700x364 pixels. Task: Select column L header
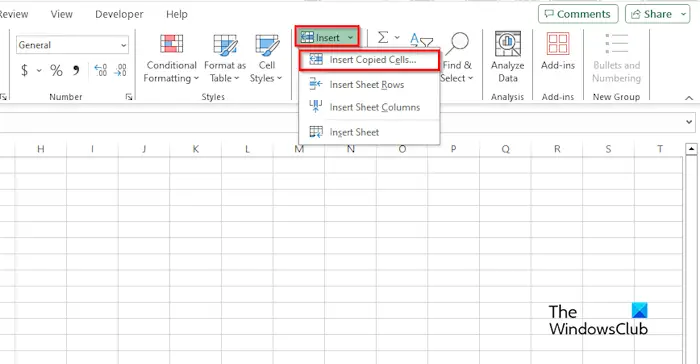(247, 149)
